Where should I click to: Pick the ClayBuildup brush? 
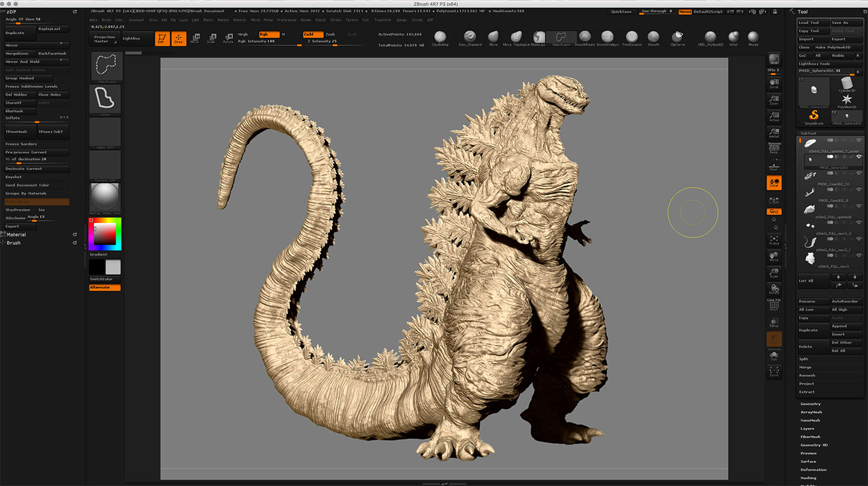click(x=440, y=38)
